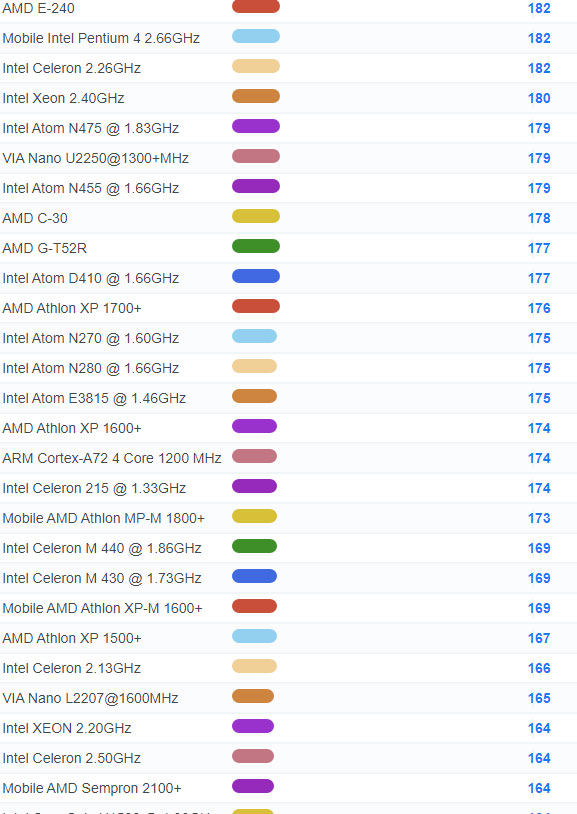Click score 174 for Intel Celeron 215
The image size is (577, 814).
tap(539, 489)
